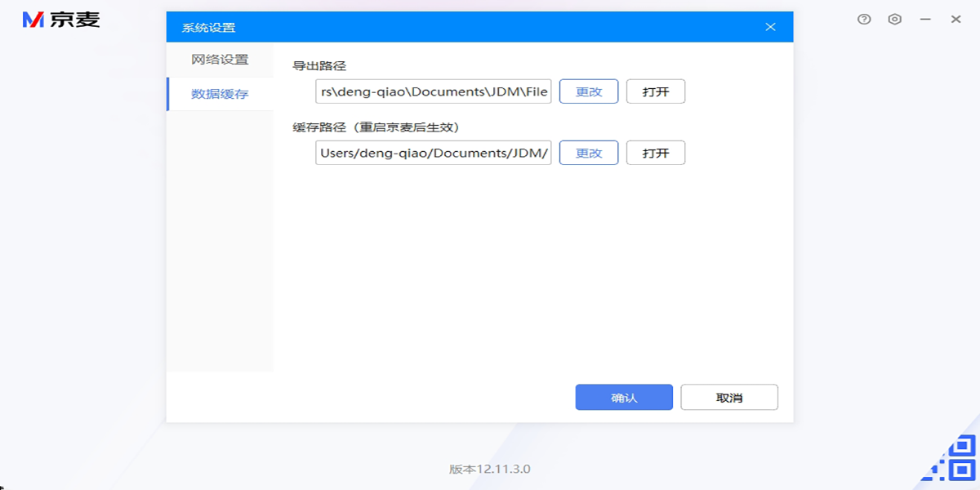Screen dimensions: 980x490
Task: Switch to the 网络设置 tab
Action: coord(220,60)
